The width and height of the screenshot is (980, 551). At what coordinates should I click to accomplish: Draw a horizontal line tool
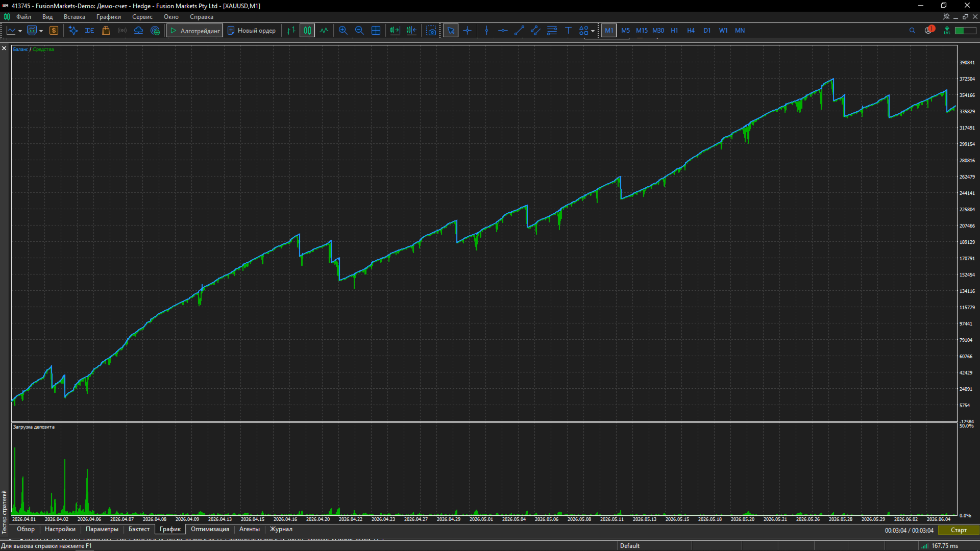click(x=503, y=31)
